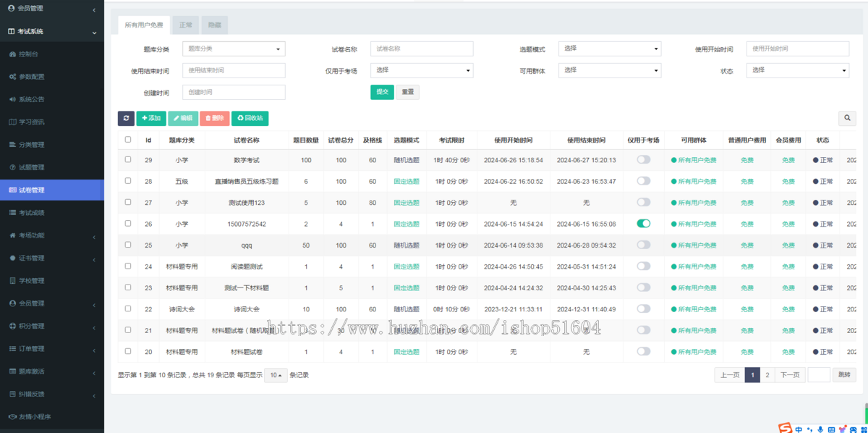The width and height of the screenshot is (868, 433).
Task: Toggle the 中 Chinese input mode icon
Action: point(799,429)
